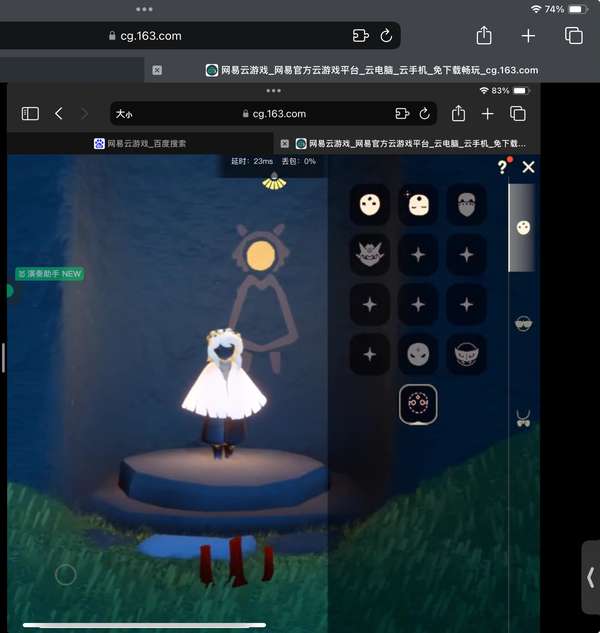Click the 演奏助手 NEW green button

(x=50, y=274)
